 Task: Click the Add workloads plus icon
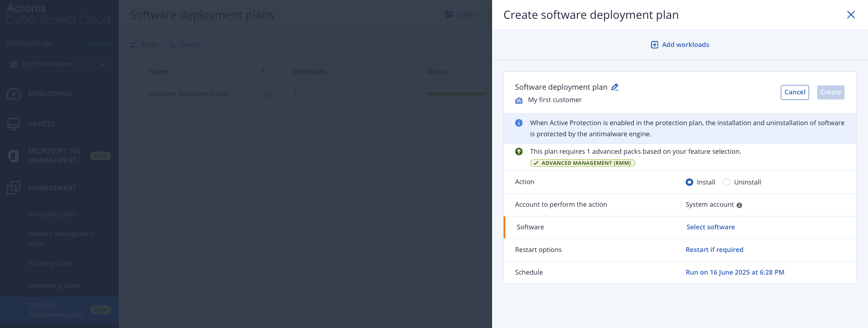(654, 45)
